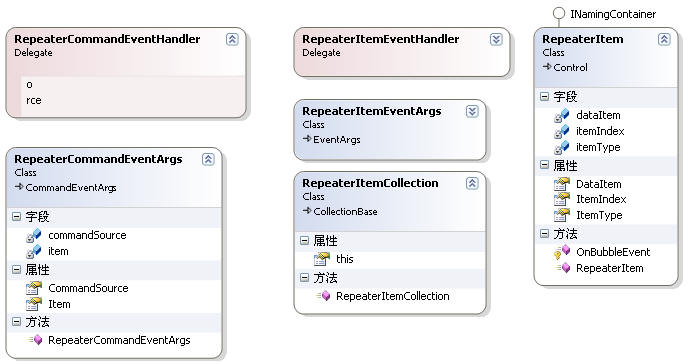Click the dataItem field icon

coord(562,116)
